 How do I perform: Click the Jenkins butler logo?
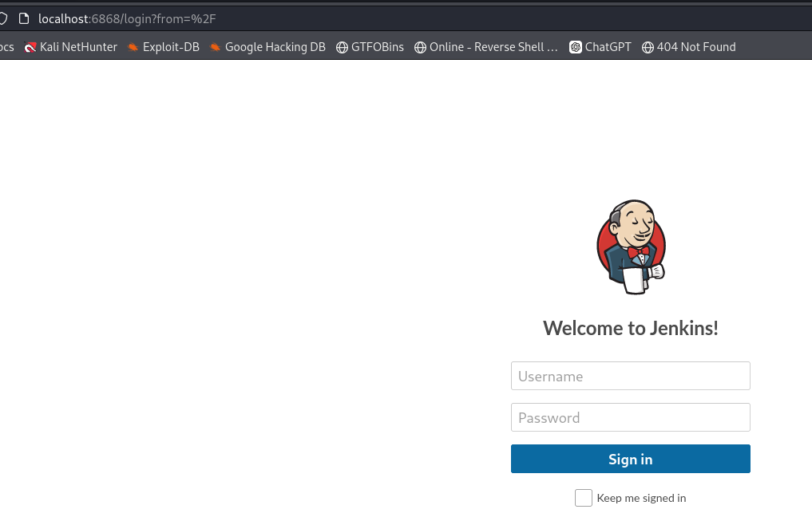(631, 247)
